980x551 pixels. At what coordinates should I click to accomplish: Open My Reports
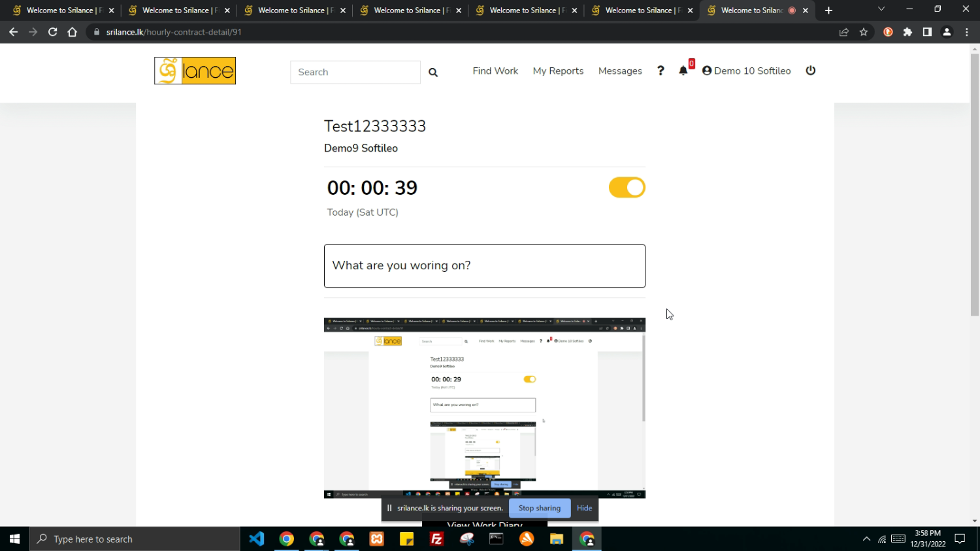coord(558,71)
